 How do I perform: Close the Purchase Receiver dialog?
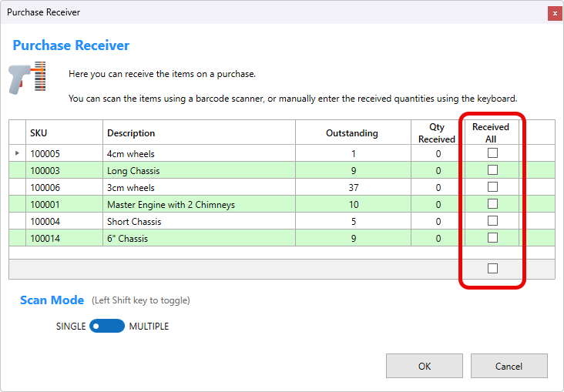553,13
